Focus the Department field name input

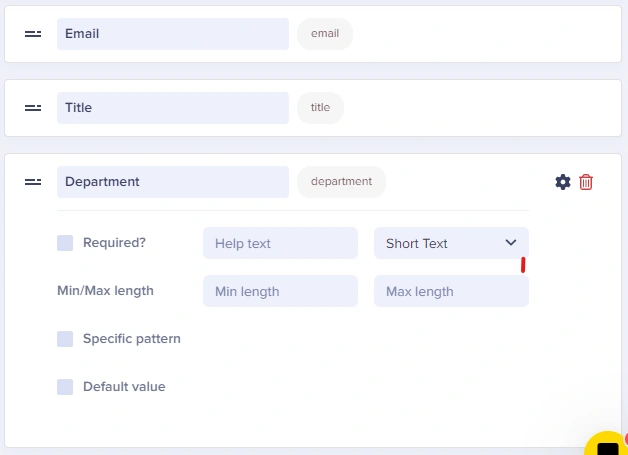coord(173,182)
